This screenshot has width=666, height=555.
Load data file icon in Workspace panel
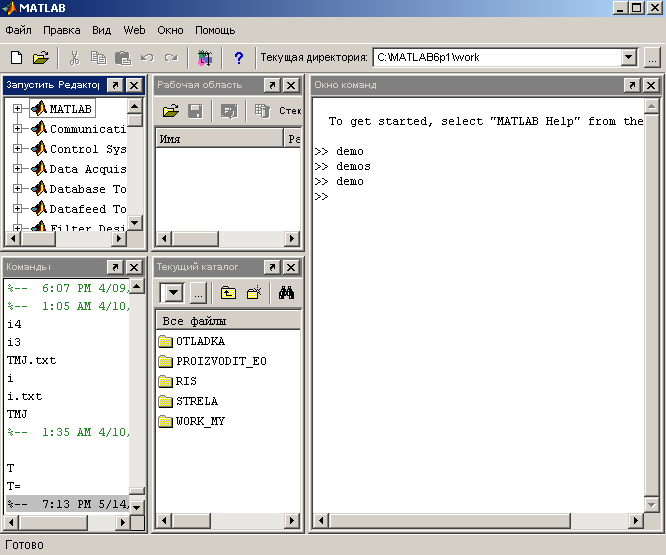point(171,111)
